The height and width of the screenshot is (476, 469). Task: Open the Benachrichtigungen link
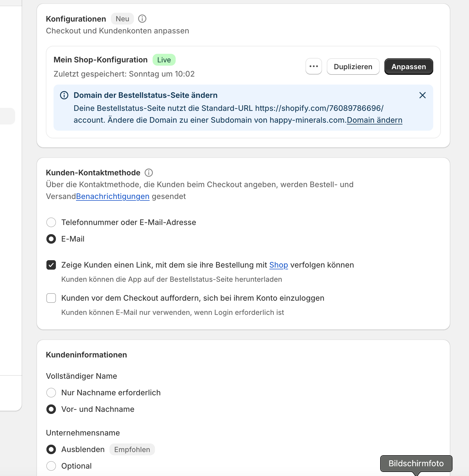pos(113,196)
